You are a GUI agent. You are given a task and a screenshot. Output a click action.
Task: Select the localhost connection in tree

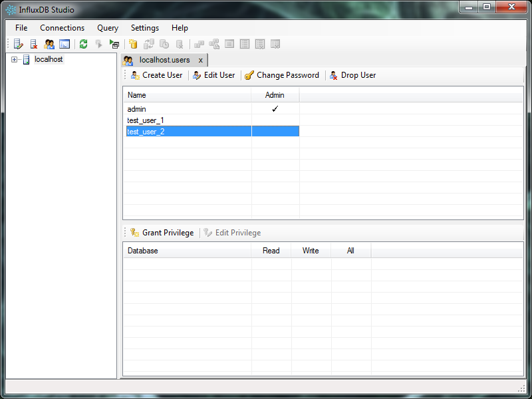(49, 59)
